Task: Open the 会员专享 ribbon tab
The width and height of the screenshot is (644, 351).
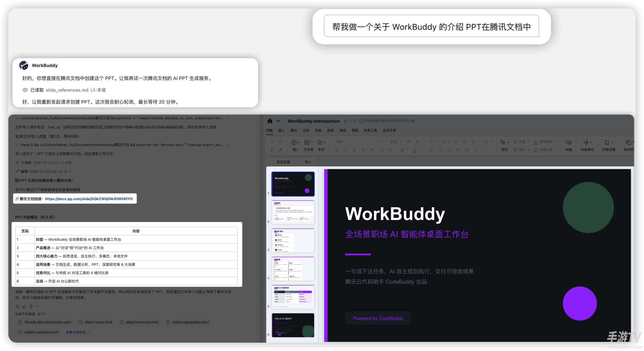Action: coord(389,130)
